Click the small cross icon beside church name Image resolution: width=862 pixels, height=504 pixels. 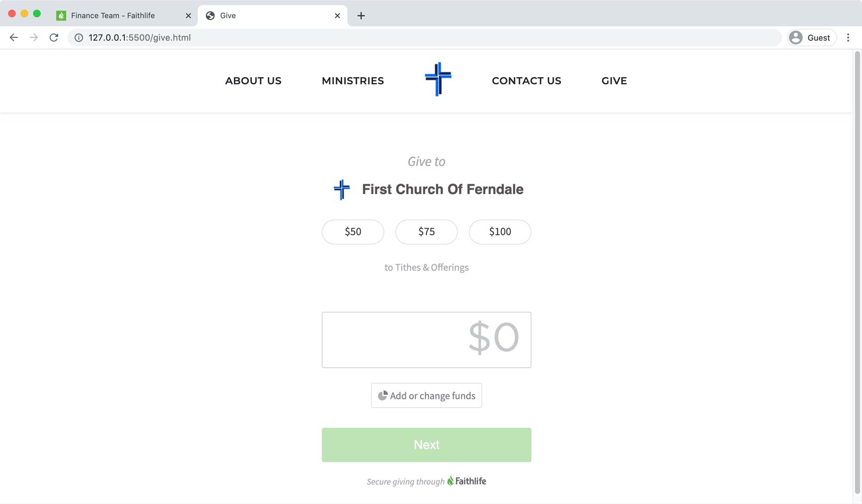(x=342, y=190)
